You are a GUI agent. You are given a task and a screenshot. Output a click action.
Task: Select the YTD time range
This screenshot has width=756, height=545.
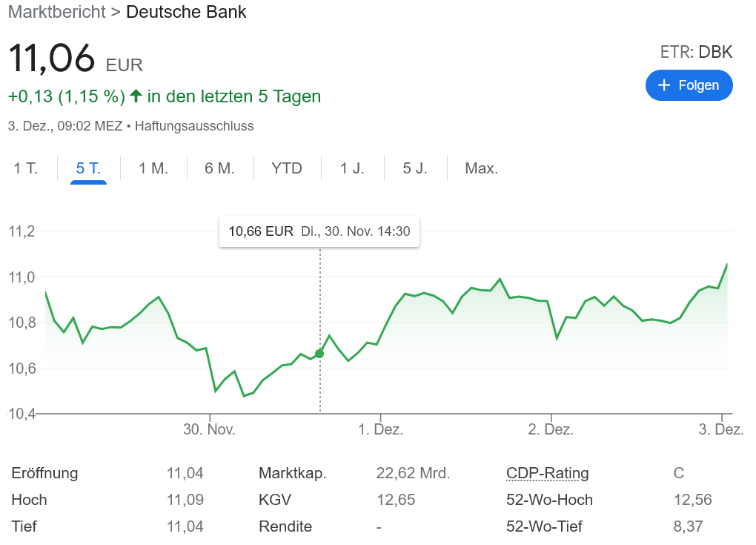pyautogui.click(x=287, y=168)
